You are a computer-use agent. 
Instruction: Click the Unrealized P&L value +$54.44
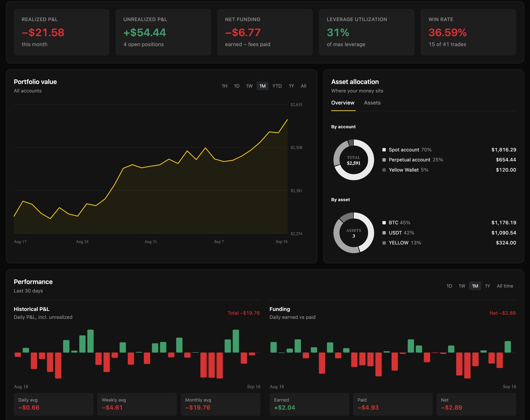(x=145, y=32)
